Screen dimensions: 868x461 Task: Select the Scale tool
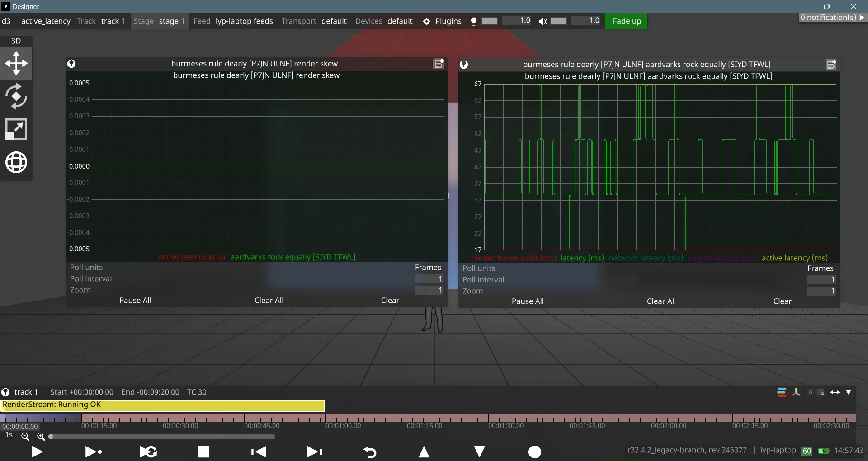pos(16,129)
